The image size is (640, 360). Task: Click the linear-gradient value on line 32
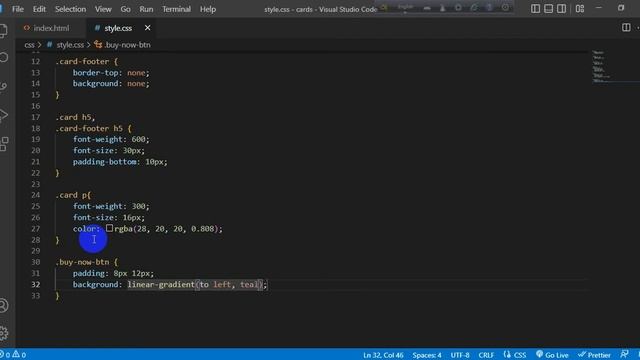(197, 284)
